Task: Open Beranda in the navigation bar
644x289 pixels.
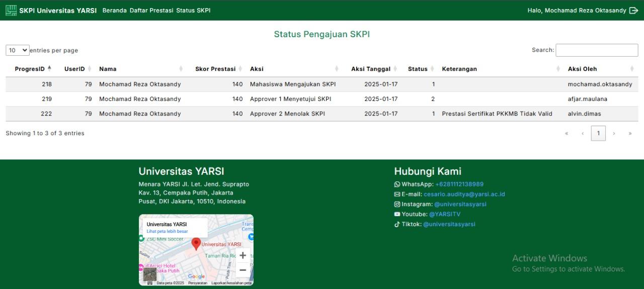Action: (x=115, y=11)
